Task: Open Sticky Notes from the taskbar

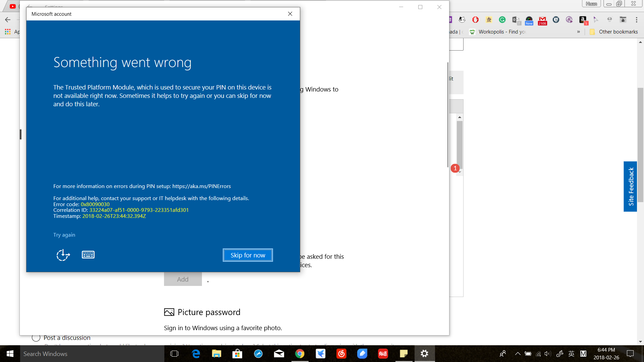Action: [x=404, y=354]
